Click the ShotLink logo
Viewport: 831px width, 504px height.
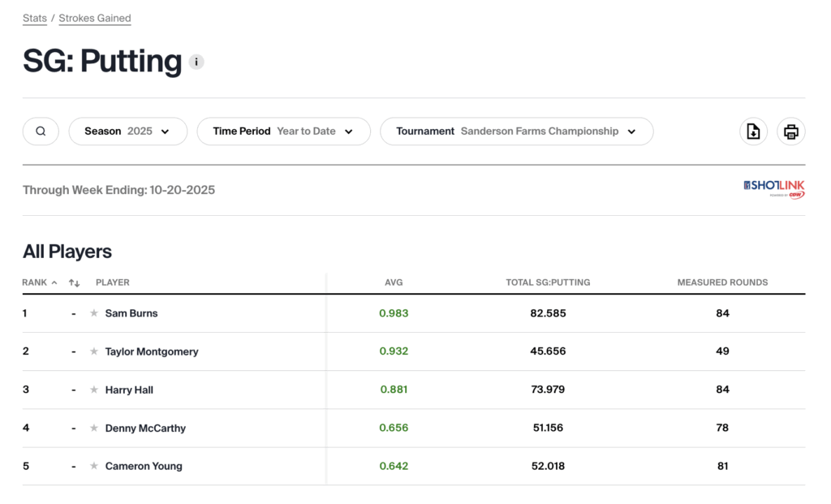774,189
